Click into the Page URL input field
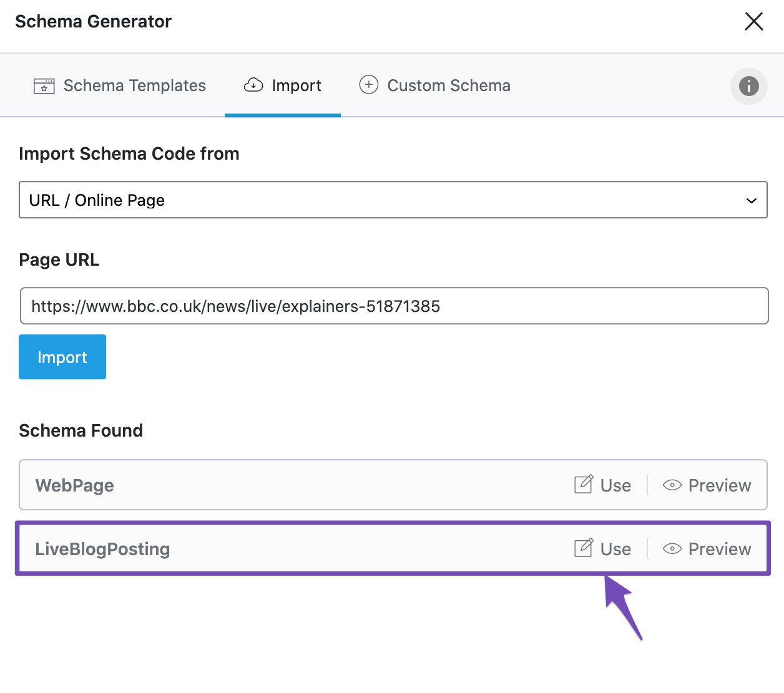 coord(394,306)
